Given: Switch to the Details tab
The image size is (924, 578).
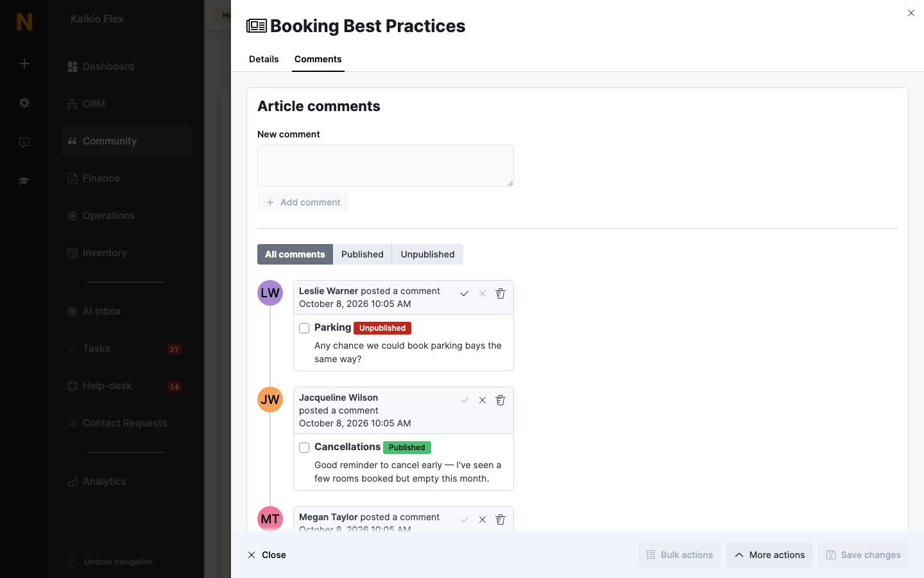Looking at the screenshot, I should click(264, 59).
